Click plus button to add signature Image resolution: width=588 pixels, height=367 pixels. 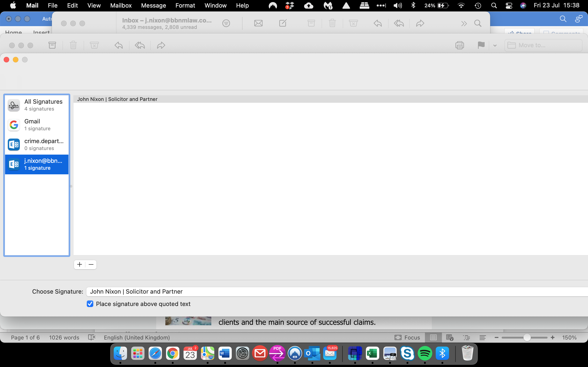(x=80, y=264)
